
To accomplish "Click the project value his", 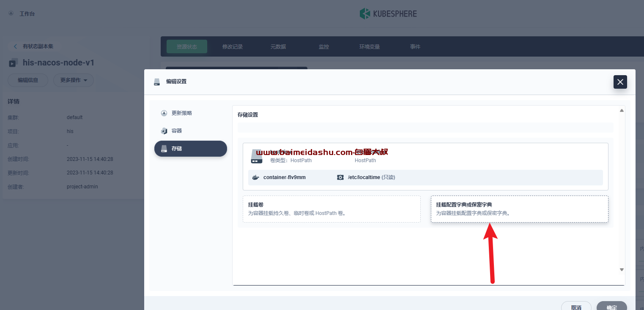I will (70, 131).
